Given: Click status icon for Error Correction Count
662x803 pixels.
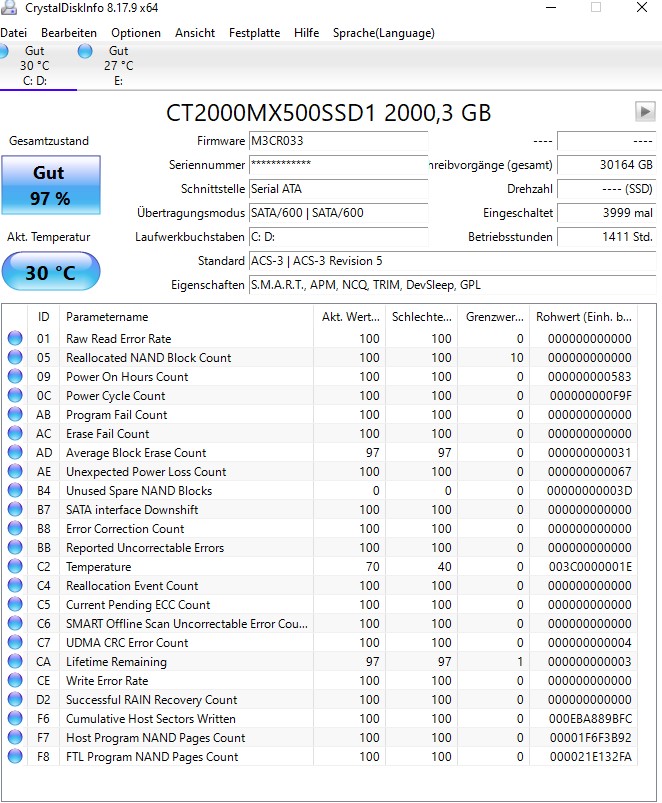Looking at the screenshot, I should click(x=15, y=528).
